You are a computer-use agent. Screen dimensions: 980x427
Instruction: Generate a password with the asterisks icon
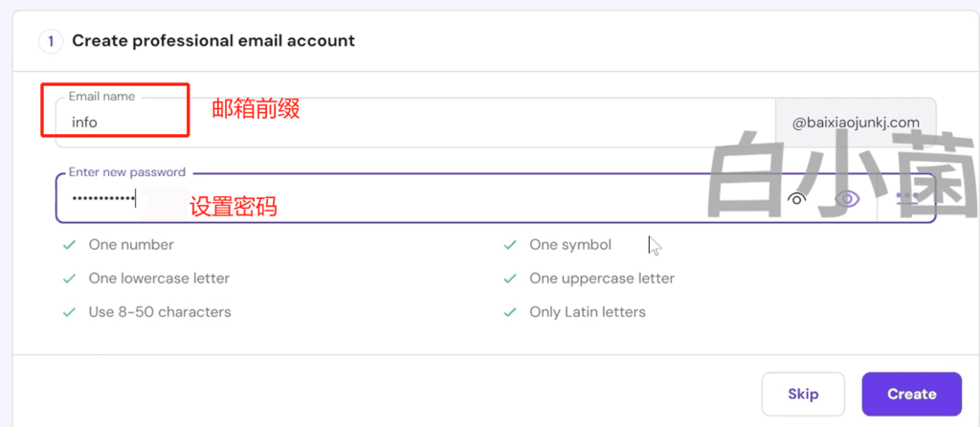pos(906,197)
